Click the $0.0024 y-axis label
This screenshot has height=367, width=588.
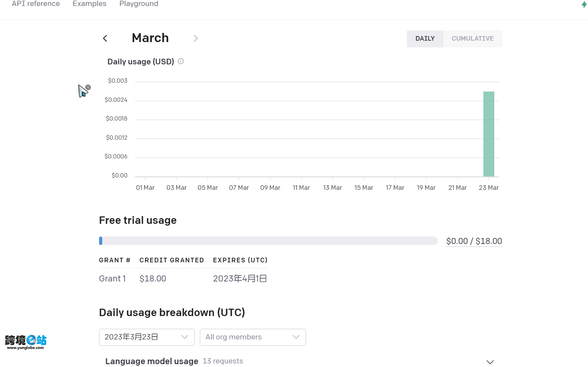(x=116, y=100)
